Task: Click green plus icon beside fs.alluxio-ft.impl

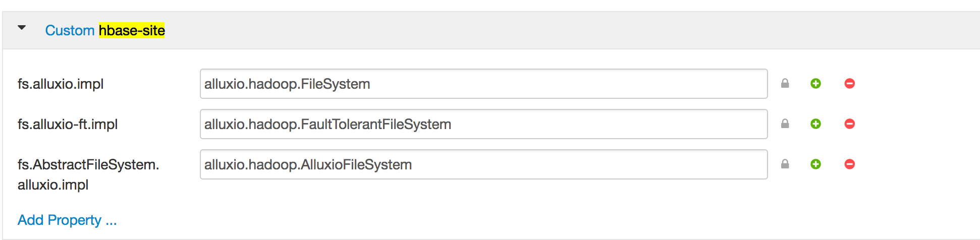Action: [815, 124]
